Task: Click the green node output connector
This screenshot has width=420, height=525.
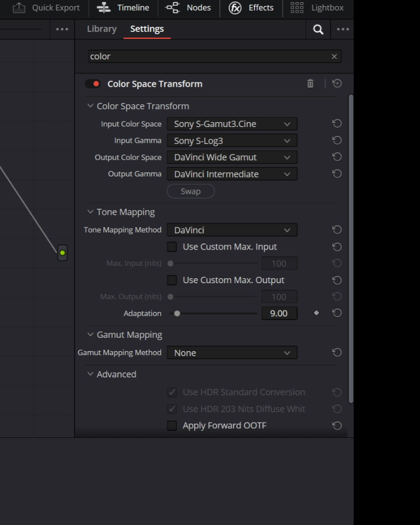Action: tap(62, 253)
